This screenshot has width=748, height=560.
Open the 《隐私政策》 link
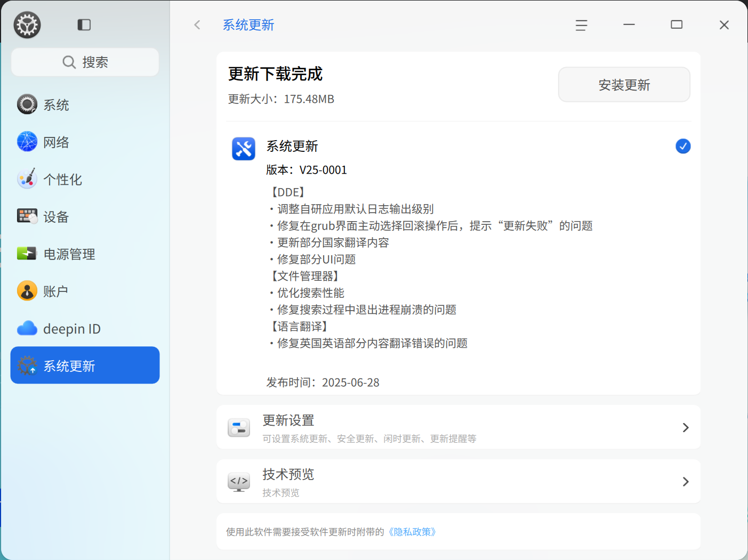412,532
